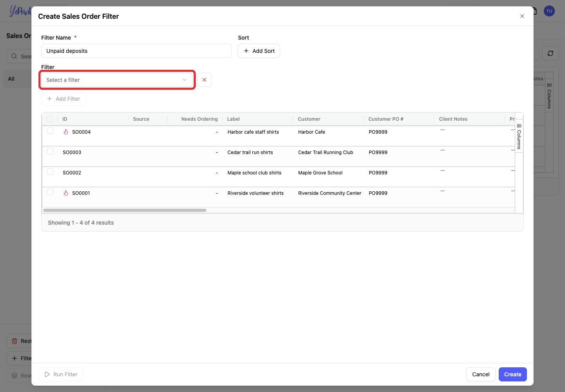Click the Riverside Community Center customer cell
Viewport: 565px width, 392px height.
[330, 193]
